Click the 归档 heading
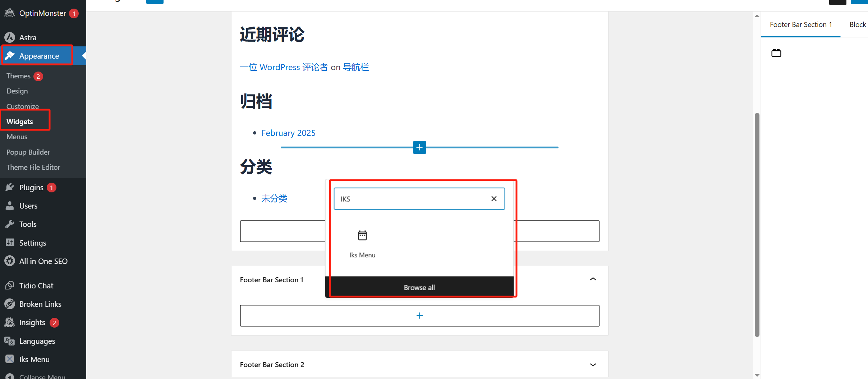868x379 pixels. (256, 101)
